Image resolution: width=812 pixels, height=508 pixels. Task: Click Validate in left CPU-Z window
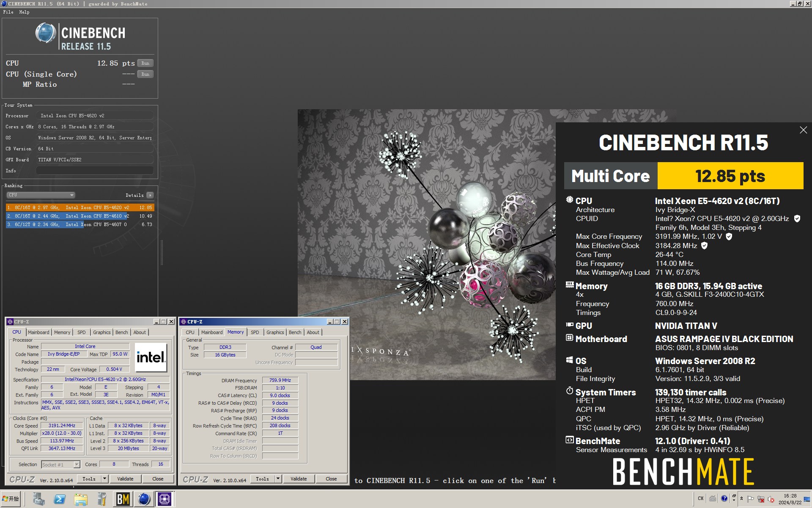[x=125, y=479]
